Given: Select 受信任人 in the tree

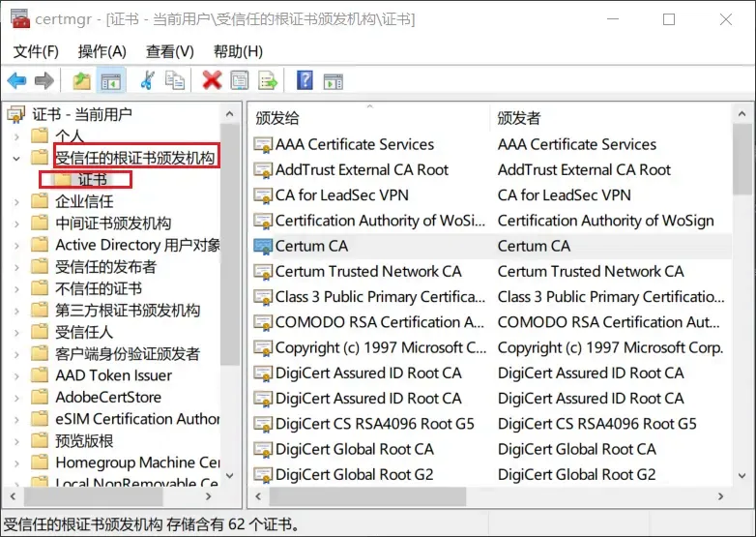Looking at the screenshot, I should coord(84,332).
